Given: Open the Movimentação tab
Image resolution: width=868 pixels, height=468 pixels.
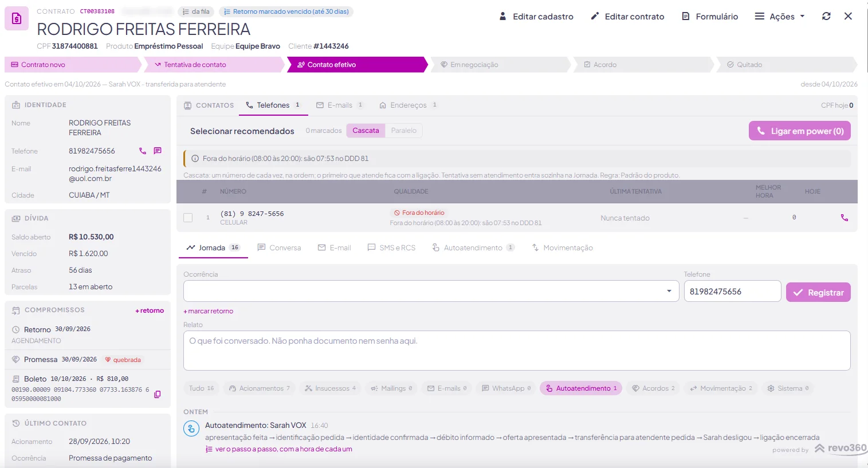Looking at the screenshot, I should click(x=562, y=248).
